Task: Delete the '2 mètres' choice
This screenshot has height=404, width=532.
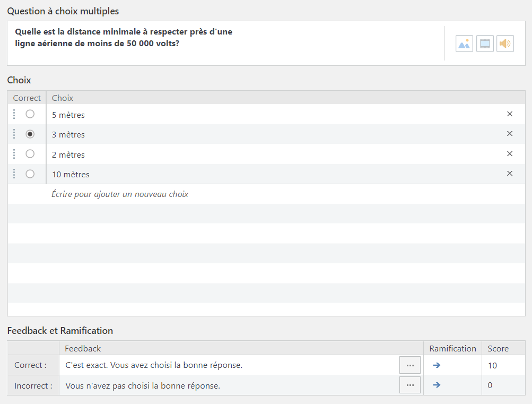Action: pos(510,154)
